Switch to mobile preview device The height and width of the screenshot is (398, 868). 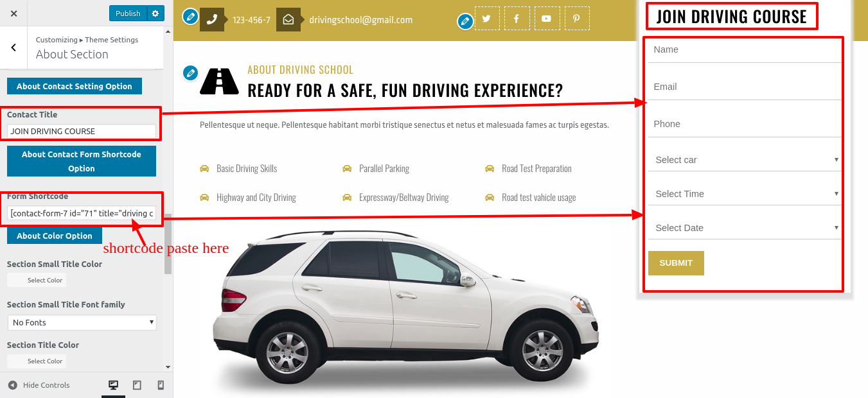coord(161,385)
